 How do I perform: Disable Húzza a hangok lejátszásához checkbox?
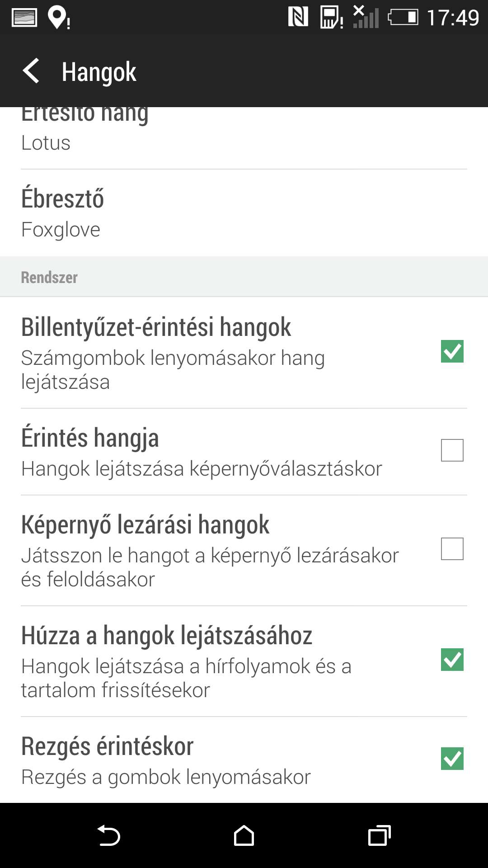tap(452, 660)
